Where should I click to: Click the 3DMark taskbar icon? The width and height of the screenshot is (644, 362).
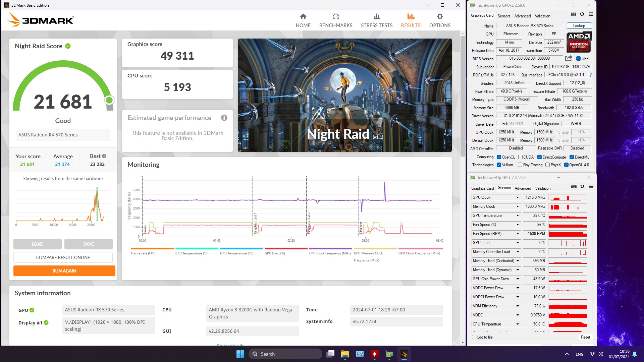pos(404,354)
